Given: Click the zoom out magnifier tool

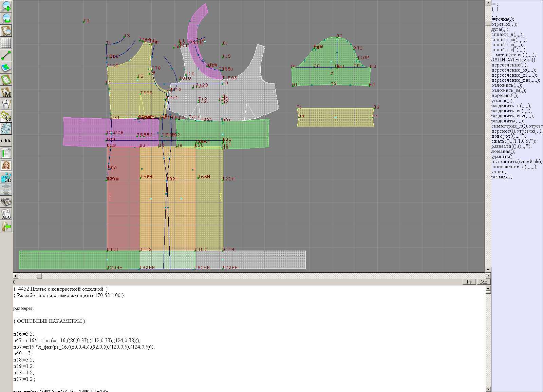Looking at the screenshot, I should [6, 18].
